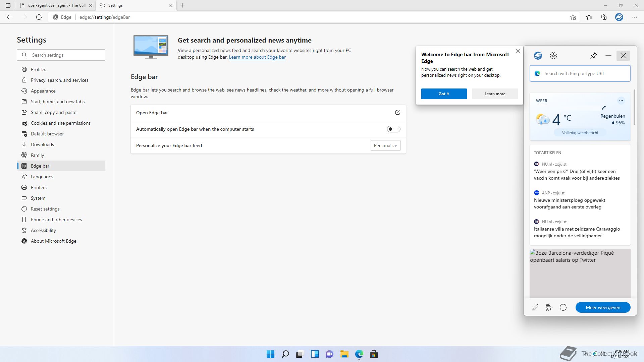The width and height of the screenshot is (644, 362).
Task: Click the Open Edge bar launch icon
Action: tap(398, 113)
